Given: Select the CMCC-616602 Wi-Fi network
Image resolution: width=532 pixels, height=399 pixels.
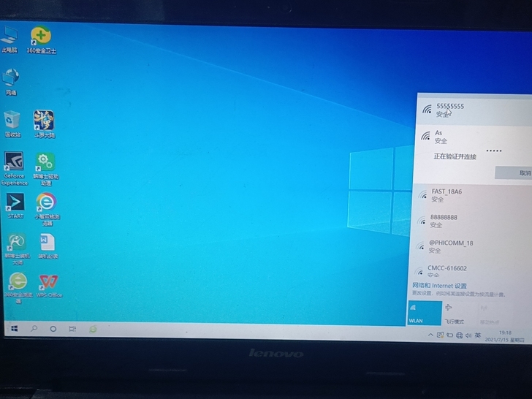Looking at the screenshot, I should [471, 271].
